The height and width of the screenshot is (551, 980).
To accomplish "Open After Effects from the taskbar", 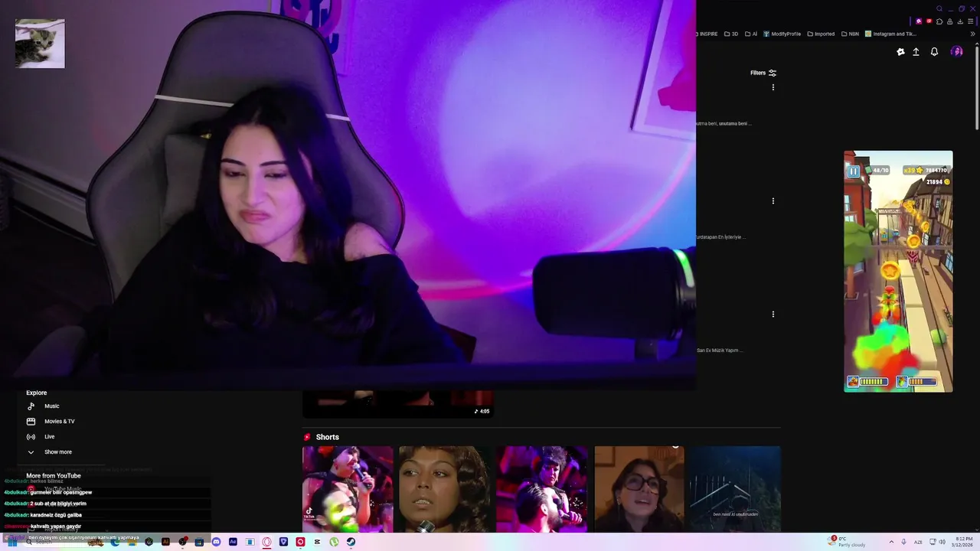I will pyautogui.click(x=233, y=542).
